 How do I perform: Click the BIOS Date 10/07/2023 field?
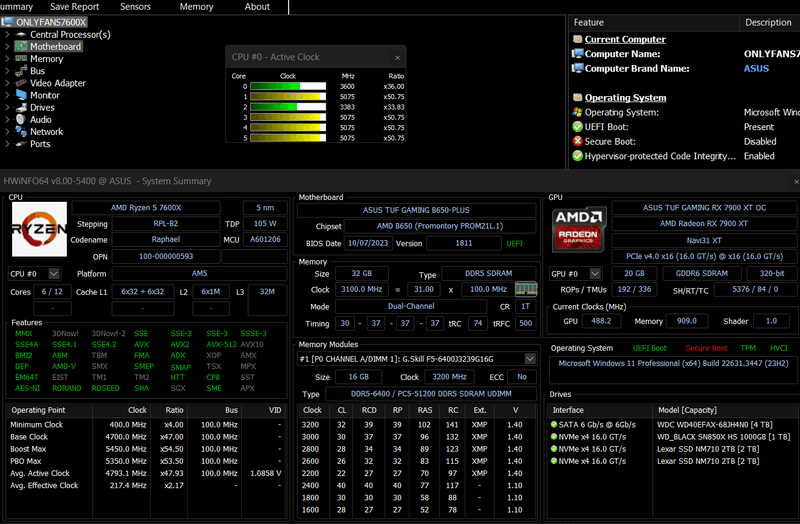tap(367, 243)
